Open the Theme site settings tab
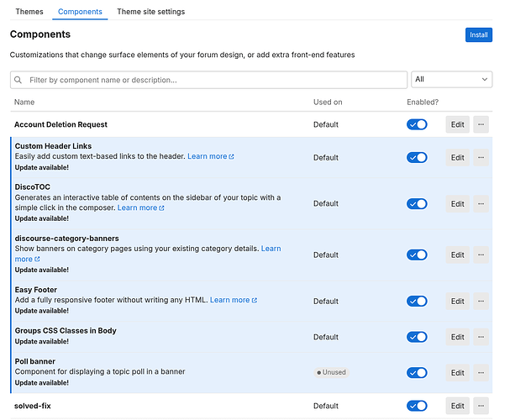510x420 pixels. coord(151,12)
